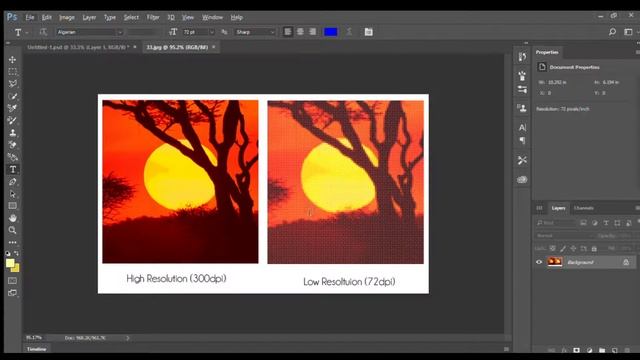The width and height of the screenshot is (640, 360).
Task: Switch to the Channels tab
Action: coord(584,208)
